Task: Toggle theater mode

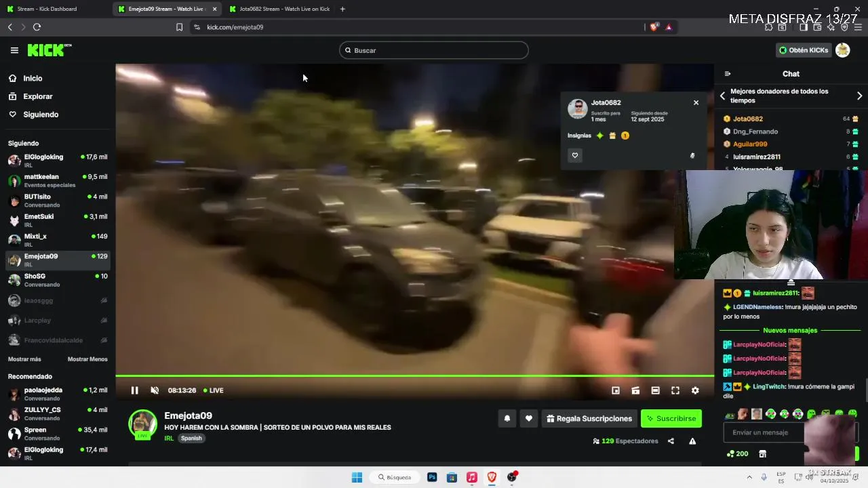Action: [x=655, y=390]
